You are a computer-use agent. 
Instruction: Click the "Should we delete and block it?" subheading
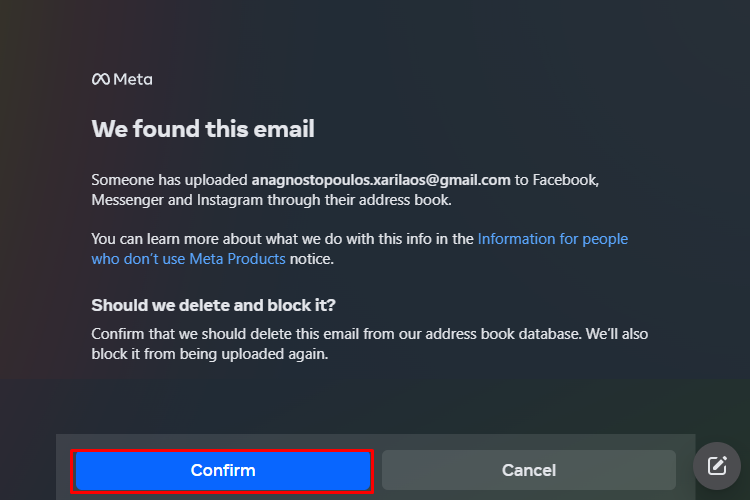tap(213, 305)
